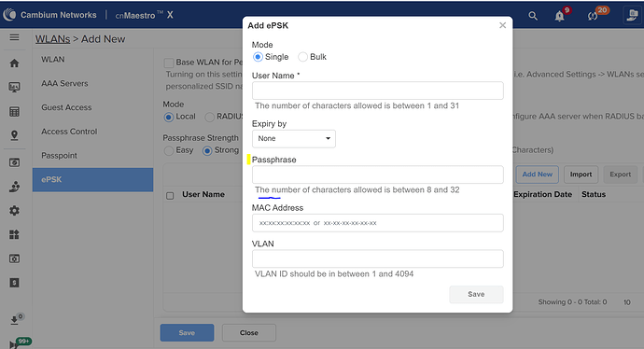
Task: Select RADIUS mode radio on WLAN page
Action: [209, 117]
